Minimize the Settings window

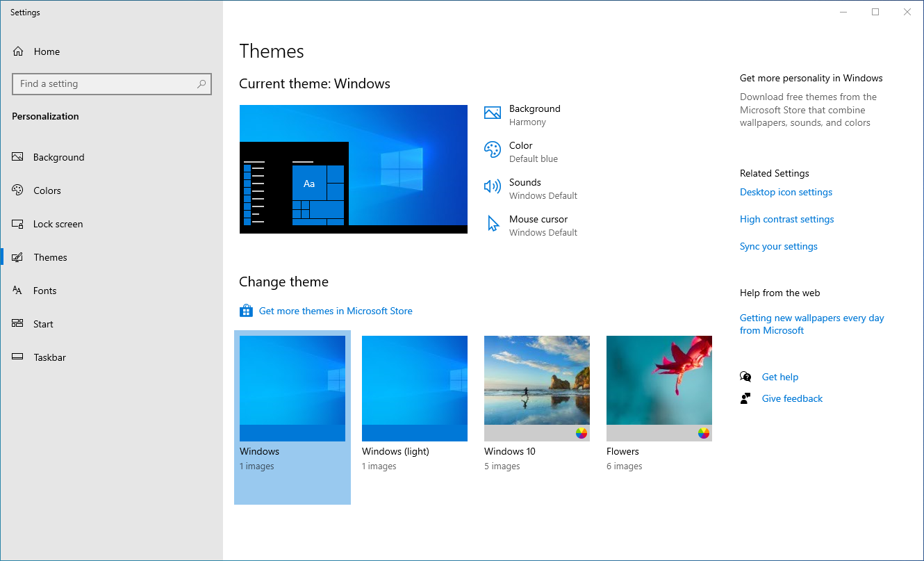click(843, 12)
